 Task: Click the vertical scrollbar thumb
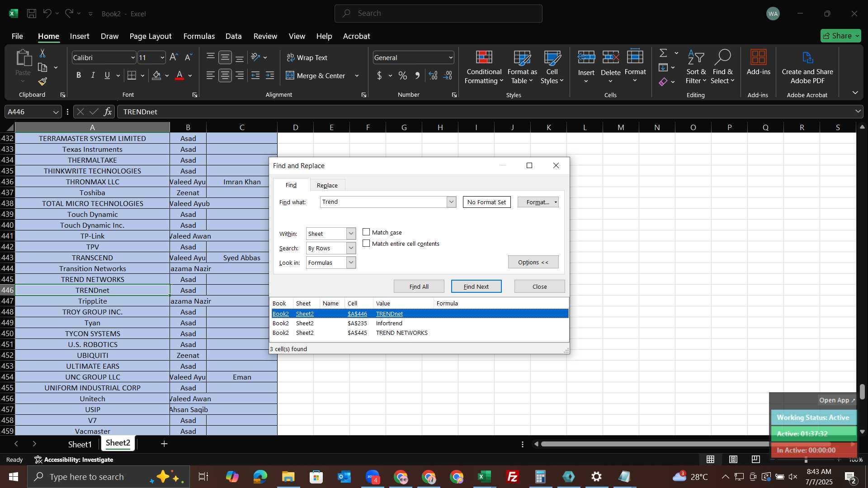click(x=862, y=392)
